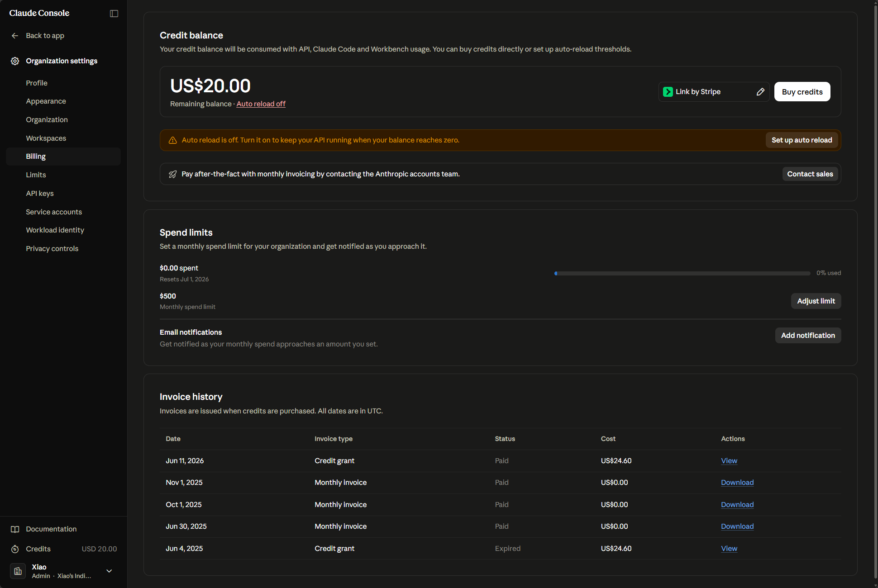View the Jun 4, 2025 credit grant
Viewport: 878px width, 588px height.
click(729, 549)
